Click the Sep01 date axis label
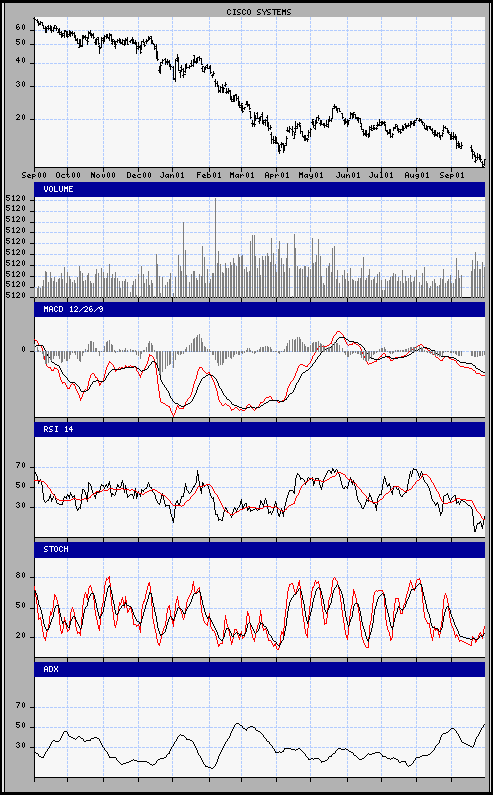Screen dimensions: 493x795 (x=452, y=175)
